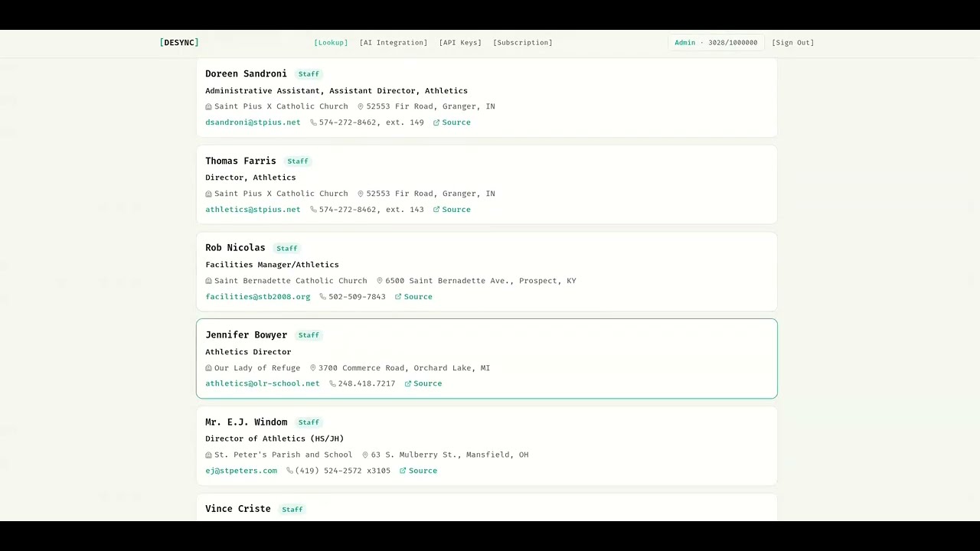Click location pin beside 6500 Saint Bernadette Ave.
The image size is (980, 551).
click(x=380, y=281)
